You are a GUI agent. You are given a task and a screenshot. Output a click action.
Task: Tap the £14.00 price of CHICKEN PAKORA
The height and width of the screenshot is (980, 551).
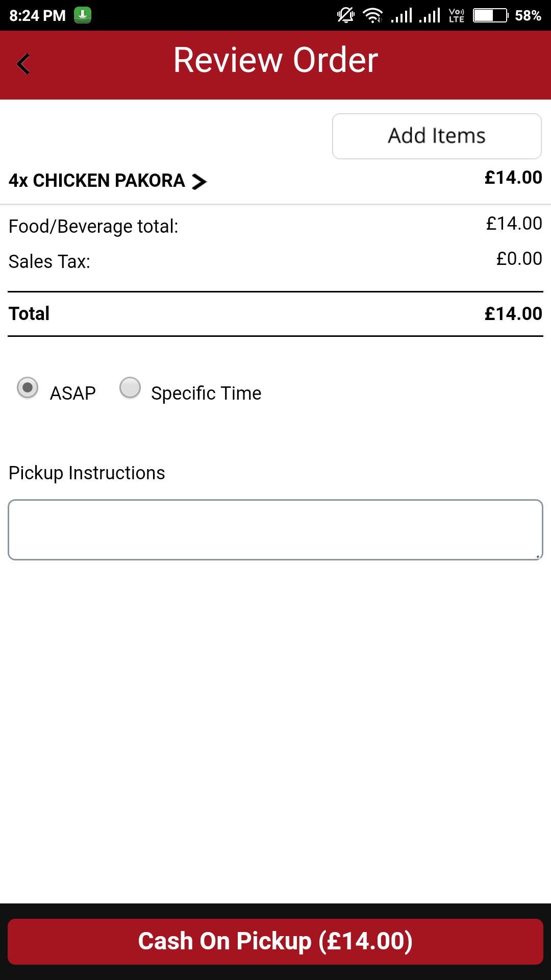coord(513,178)
